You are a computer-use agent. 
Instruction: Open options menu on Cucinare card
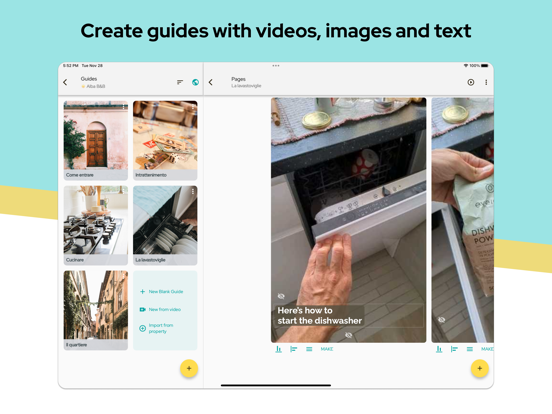pos(124,191)
